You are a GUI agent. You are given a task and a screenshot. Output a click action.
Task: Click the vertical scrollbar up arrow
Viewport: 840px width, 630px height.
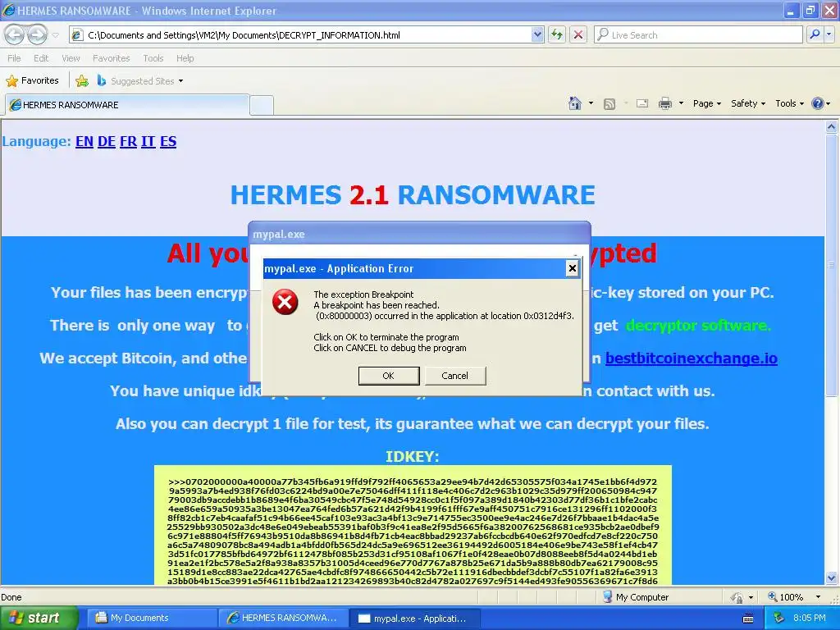[x=831, y=127]
